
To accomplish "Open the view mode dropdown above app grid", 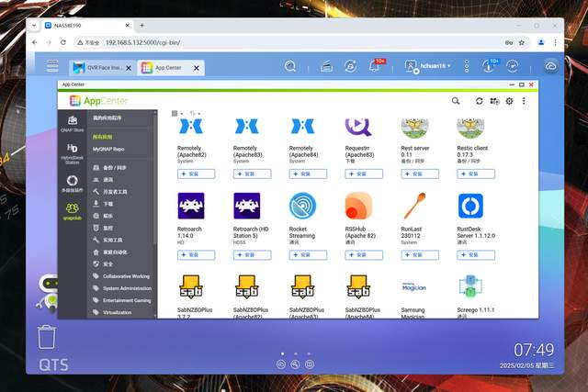I will click(x=177, y=113).
